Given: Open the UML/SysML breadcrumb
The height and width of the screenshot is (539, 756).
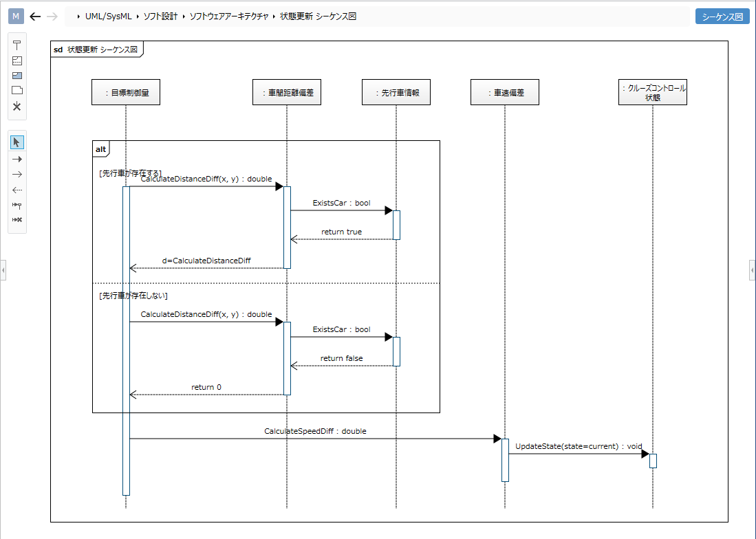Looking at the screenshot, I should click(x=109, y=16).
